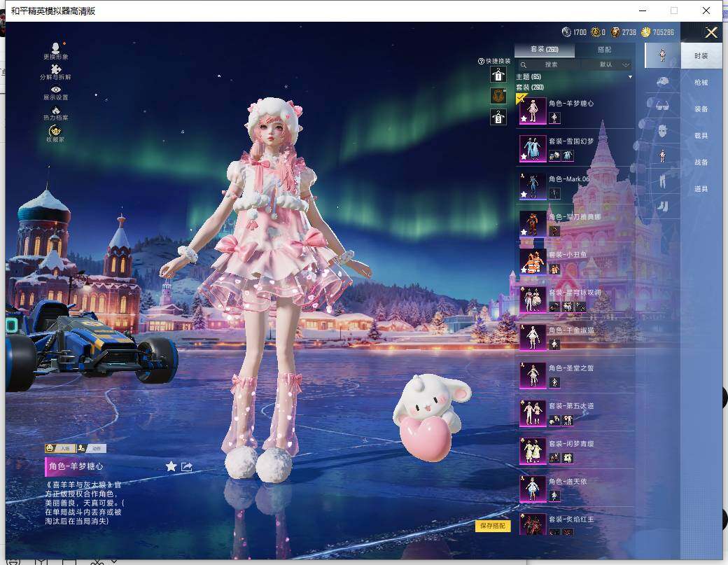Click the search magnifier icon

(x=524, y=65)
